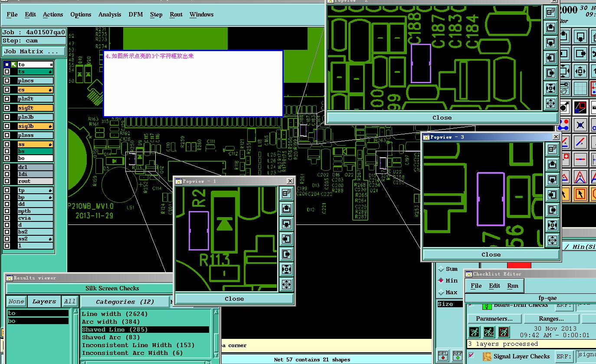Toggle visibility checkbox for layer drl
The height and width of the screenshot is (364, 596).
7,167
